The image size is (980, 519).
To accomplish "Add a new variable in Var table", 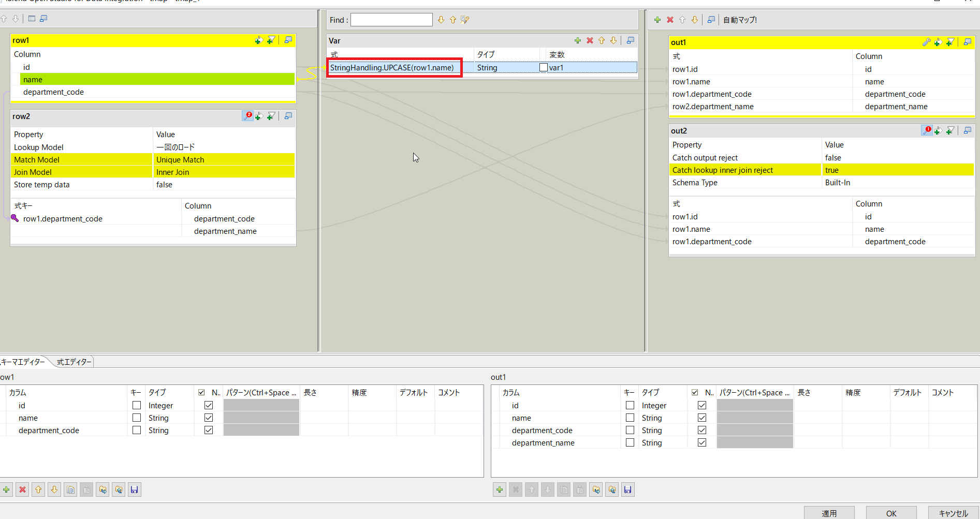I will pyautogui.click(x=578, y=40).
